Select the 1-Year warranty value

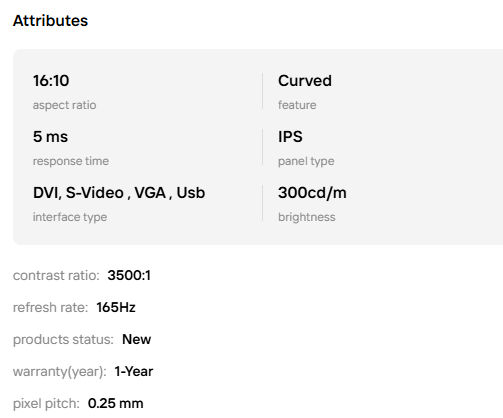(134, 371)
